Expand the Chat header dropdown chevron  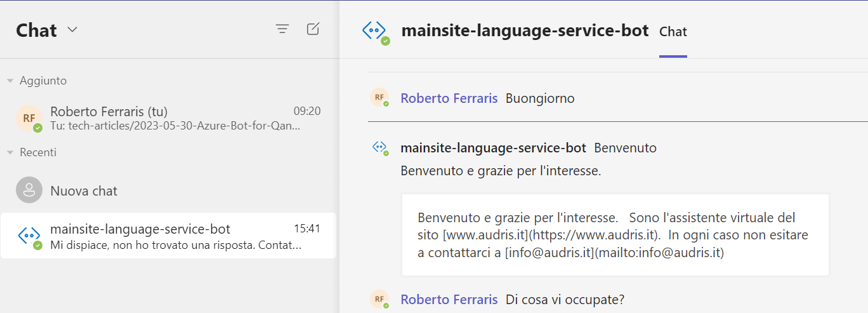click(72, 30)
